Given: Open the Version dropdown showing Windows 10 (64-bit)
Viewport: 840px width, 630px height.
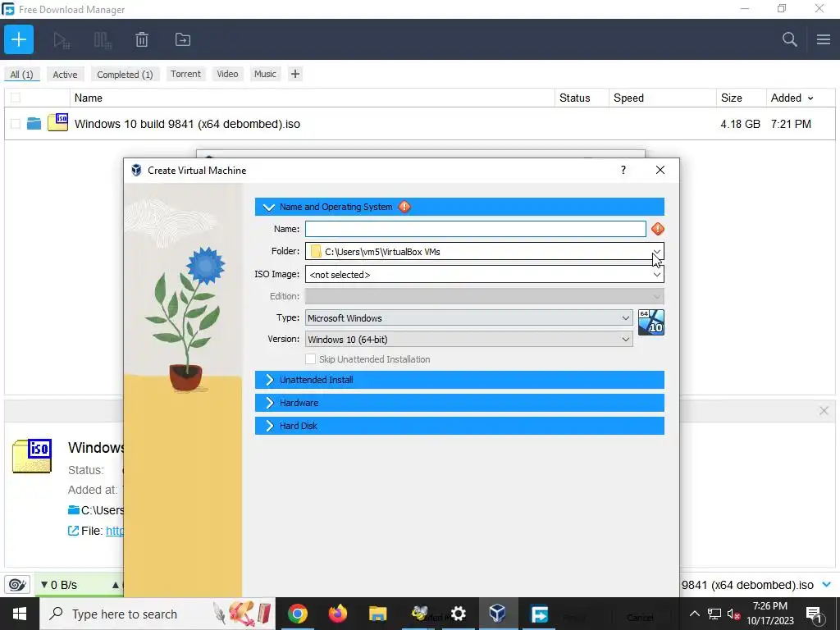Looking at the screenshot, I should click(625, 340).
